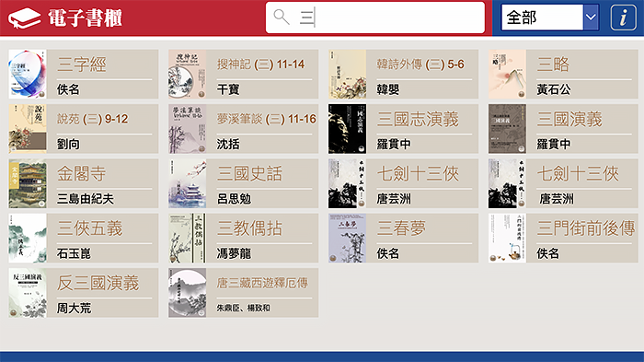Click the info icon in header

623,18
